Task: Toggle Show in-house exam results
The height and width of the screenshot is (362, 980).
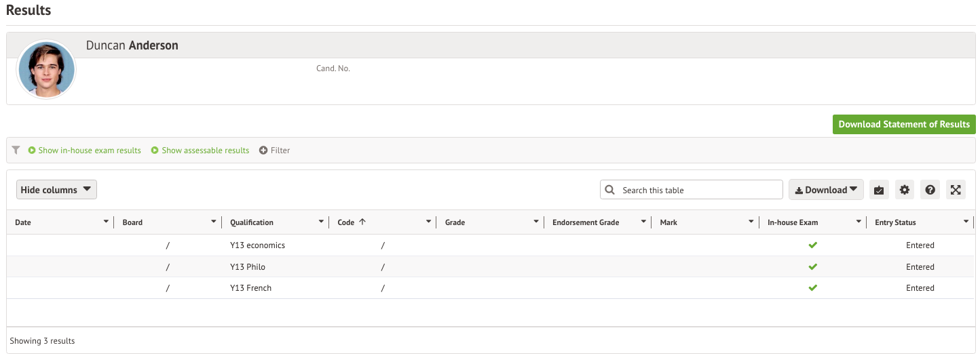Action: point(85,150)
